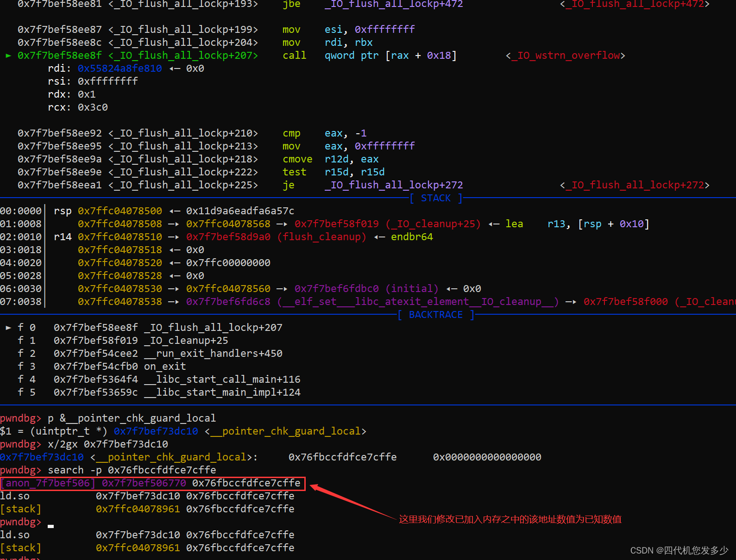
Task: Click the command p &__pointer_chk_guard_local
Action: tap(132, 418)
